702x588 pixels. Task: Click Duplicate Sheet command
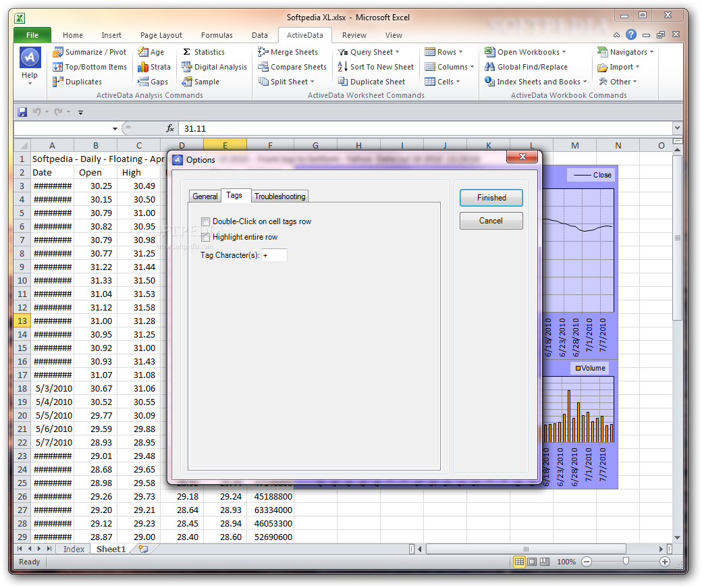tap(372, 82)
